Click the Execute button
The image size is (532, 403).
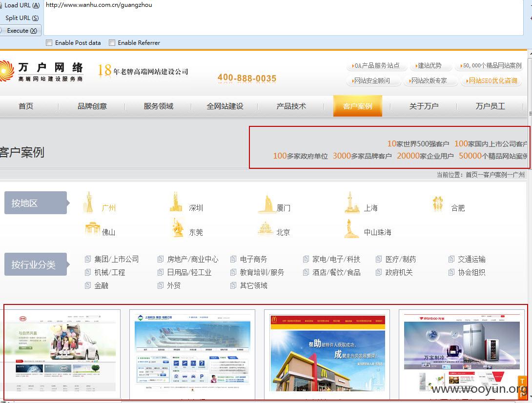coord(20,31)
